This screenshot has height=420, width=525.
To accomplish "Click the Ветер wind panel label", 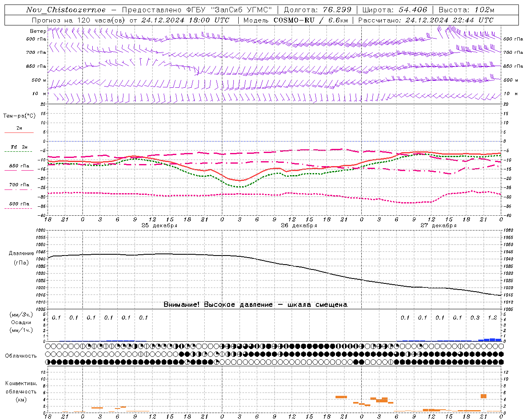I will click(38, 31).
